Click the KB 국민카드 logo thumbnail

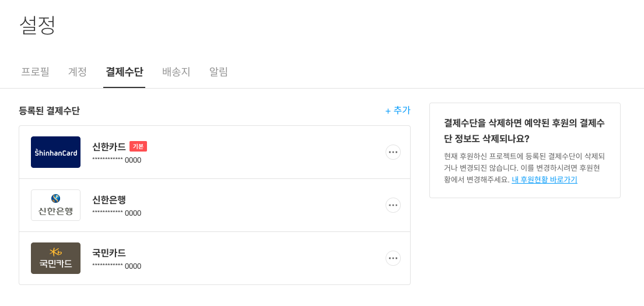[x=55, y=258]
